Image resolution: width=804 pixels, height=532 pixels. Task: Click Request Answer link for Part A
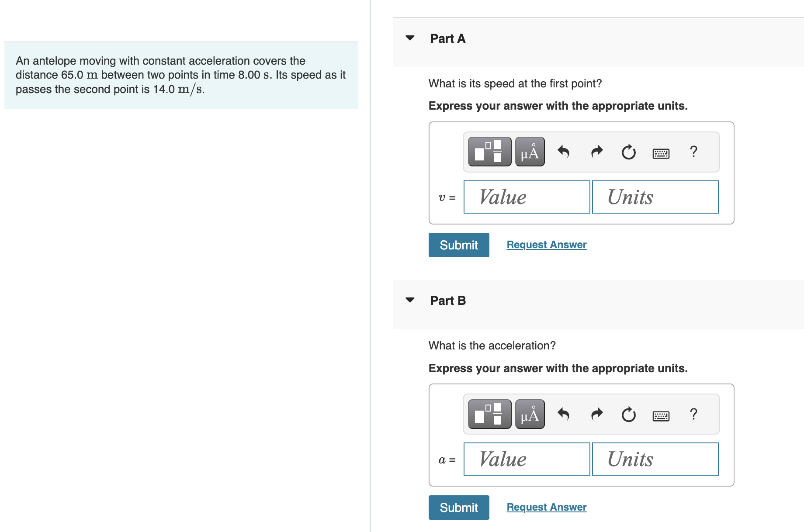point(546,245)
